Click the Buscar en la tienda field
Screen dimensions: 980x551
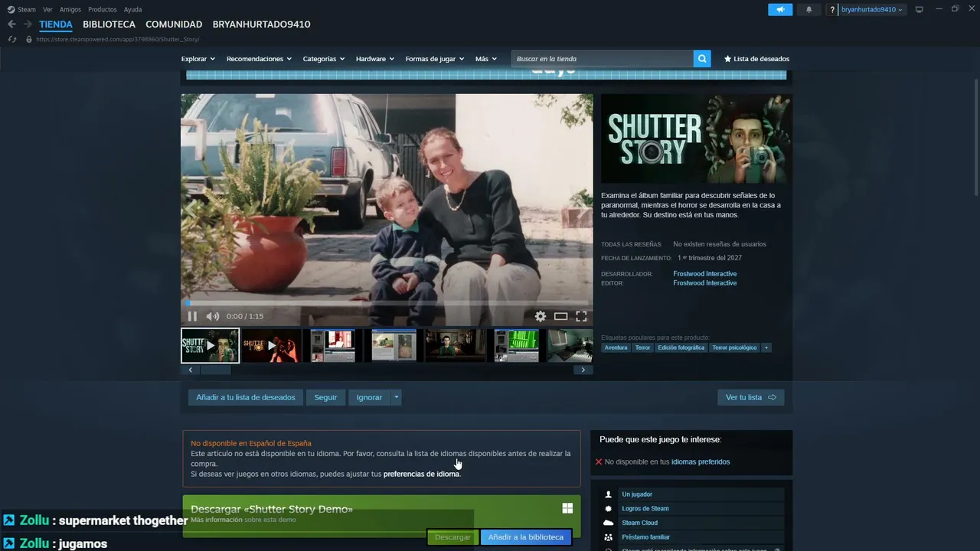[603, 59]
